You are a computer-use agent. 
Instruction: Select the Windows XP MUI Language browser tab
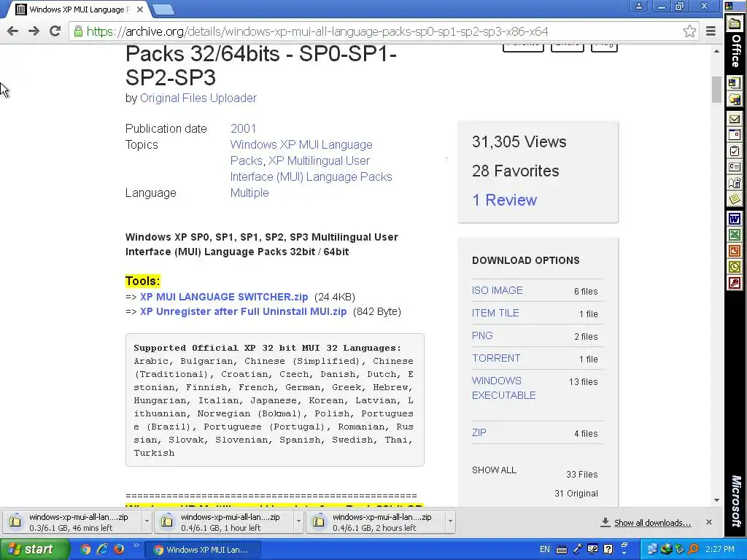click(x=79, y=9)
